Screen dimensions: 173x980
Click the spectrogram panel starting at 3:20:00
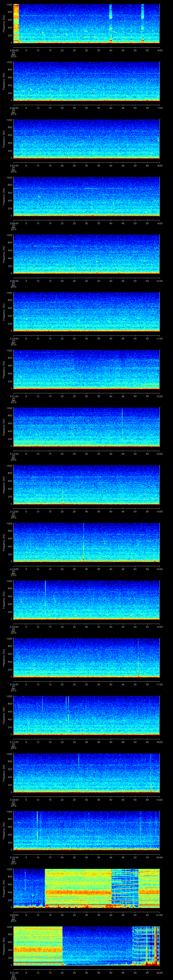coord(86,888)
